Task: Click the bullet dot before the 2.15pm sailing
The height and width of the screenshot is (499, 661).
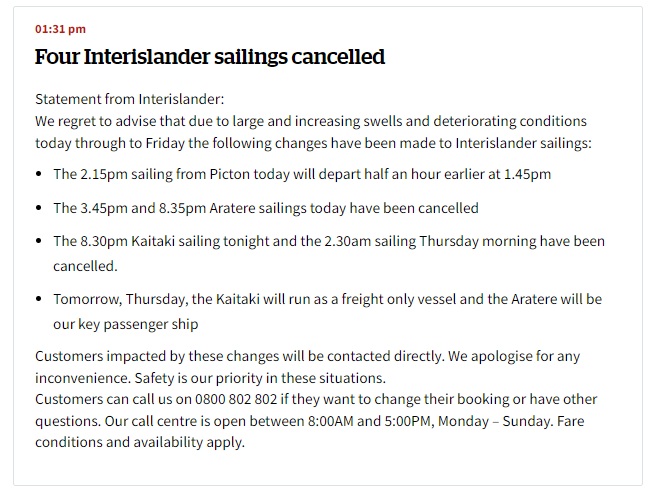Action: point(39,174)
